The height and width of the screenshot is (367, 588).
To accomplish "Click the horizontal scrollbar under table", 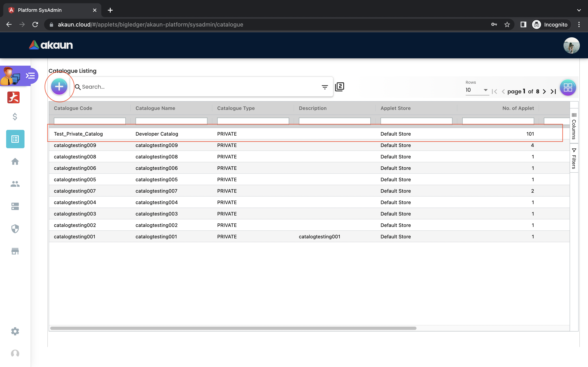I will click(233, 328).
